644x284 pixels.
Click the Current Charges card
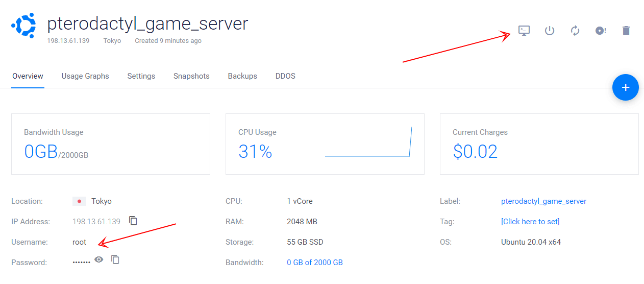pos(539,144)
